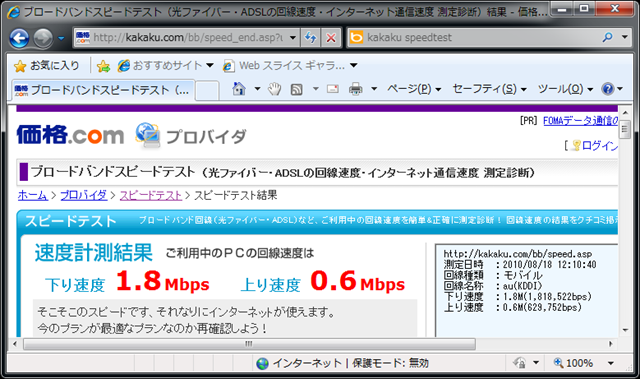Expand the Home button dropdown arrow
Viewport: 640px width, 379px height.
point(257,89)
